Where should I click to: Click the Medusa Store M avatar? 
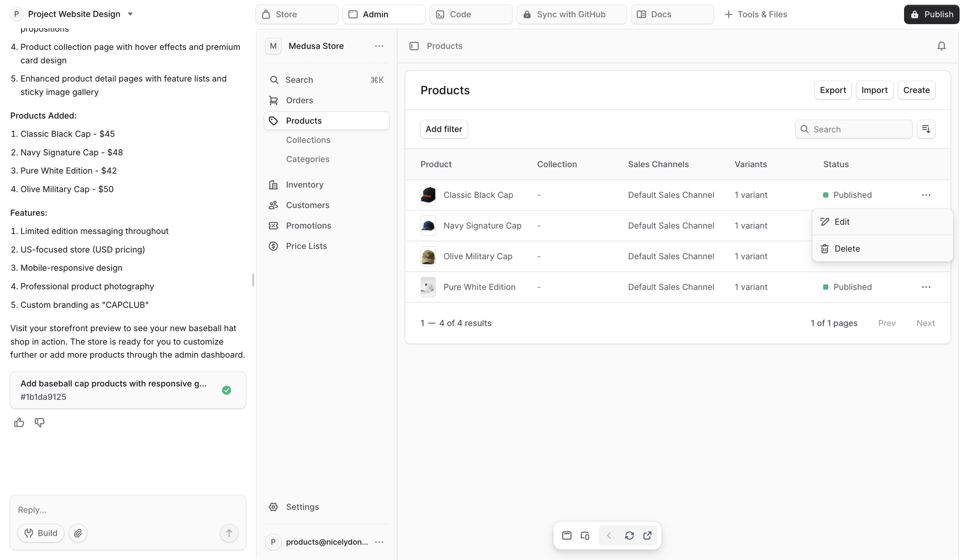click(x=273, y=46)
